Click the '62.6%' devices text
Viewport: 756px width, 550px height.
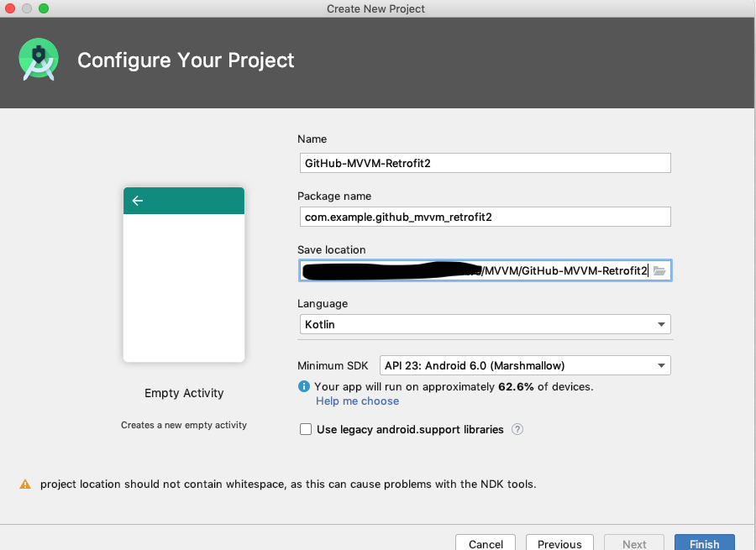pyautogui.click(x=516, y=386)
